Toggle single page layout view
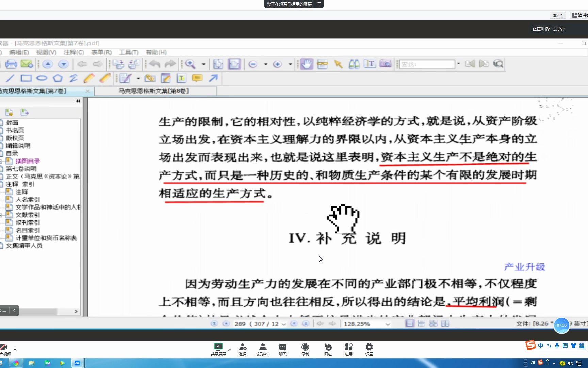The image size is (588, 368). pyautogui.click(x=410, y=324)
